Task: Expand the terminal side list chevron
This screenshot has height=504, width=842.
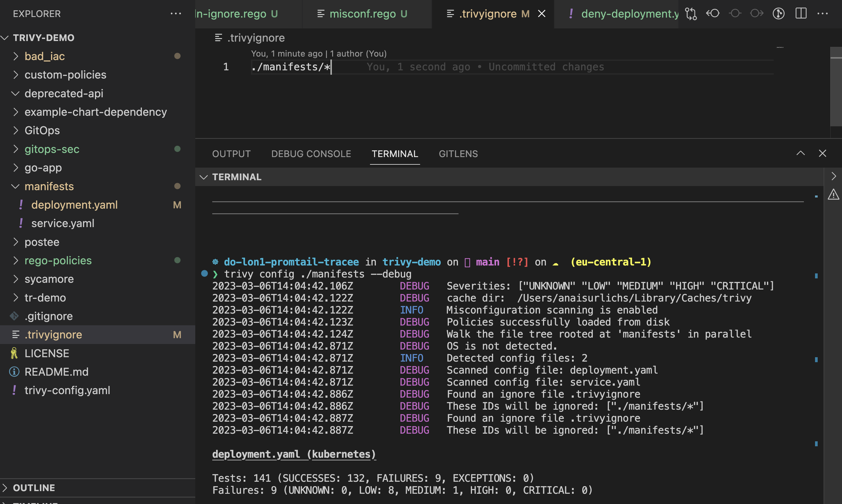Action: pyautogui.click(x=833, y=176)
